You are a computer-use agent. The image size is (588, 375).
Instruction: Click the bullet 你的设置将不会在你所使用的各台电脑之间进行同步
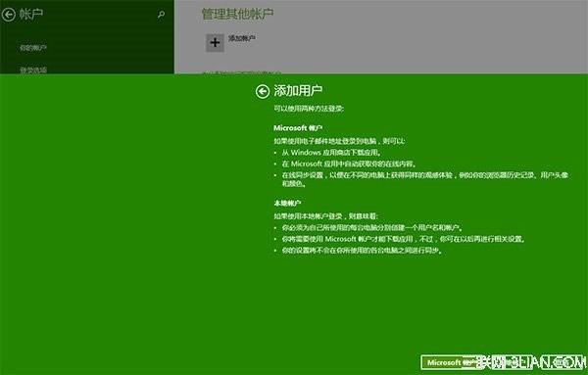pos(362,251)
